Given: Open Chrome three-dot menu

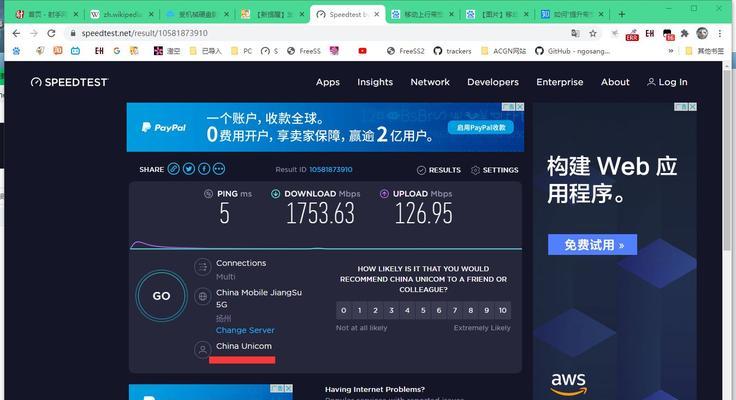Looking at the screenshot, I should (720, 33).
